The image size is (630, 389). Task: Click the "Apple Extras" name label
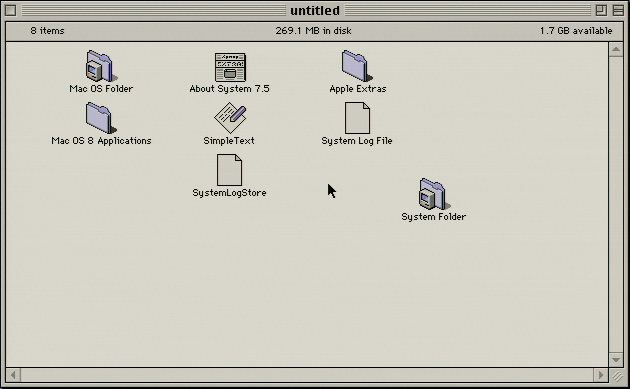click(358, 89)
